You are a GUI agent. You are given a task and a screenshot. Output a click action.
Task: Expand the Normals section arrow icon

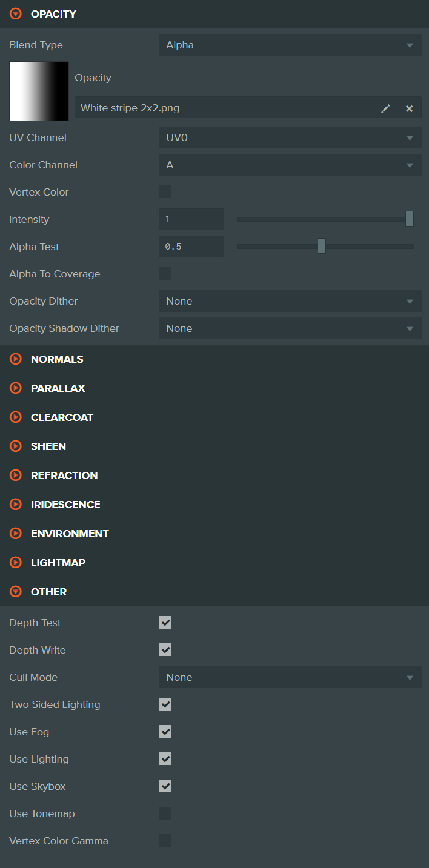click(x=16, y=359)
